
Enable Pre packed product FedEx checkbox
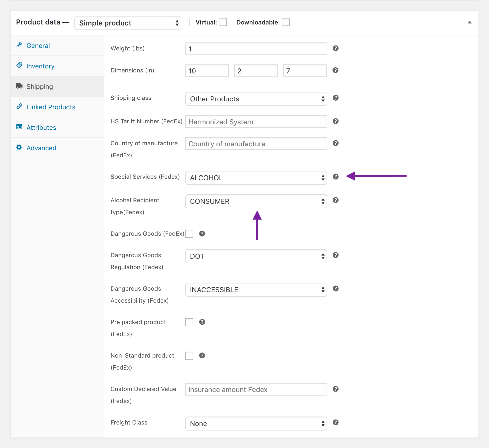point(190,322)
